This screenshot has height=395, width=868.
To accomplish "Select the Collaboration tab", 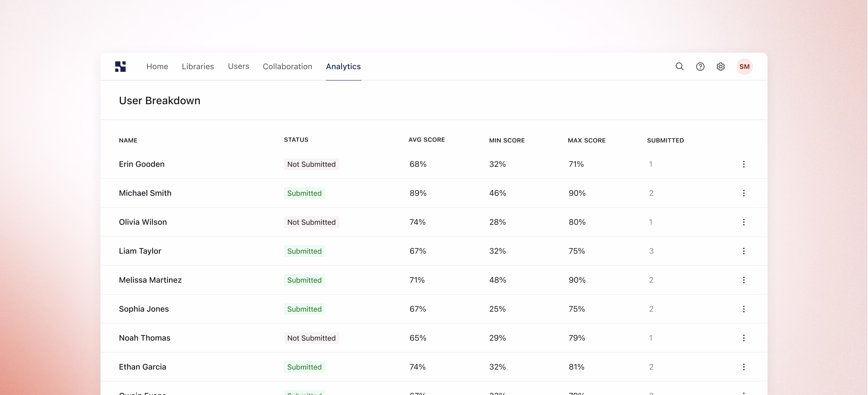I will click(287, 66).
